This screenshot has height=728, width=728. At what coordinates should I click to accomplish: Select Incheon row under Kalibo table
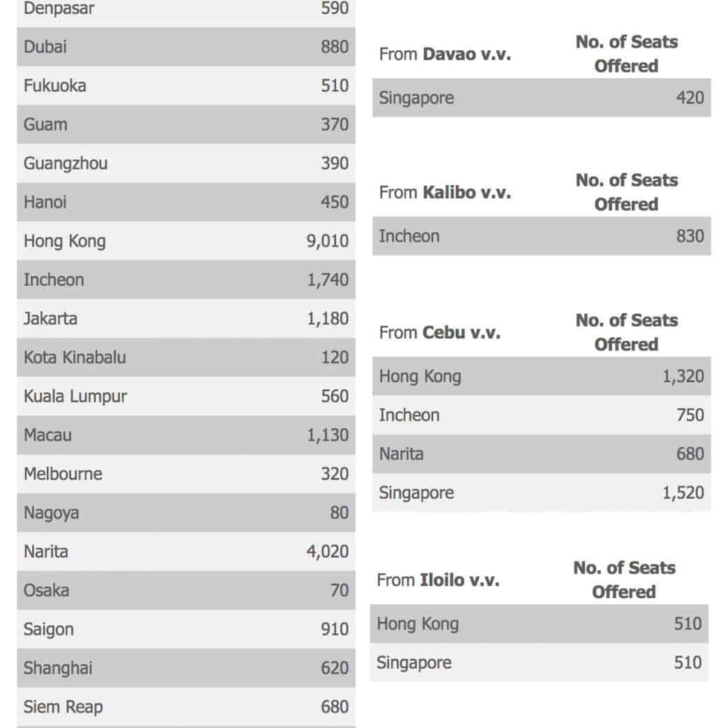[x=541, y=236]
